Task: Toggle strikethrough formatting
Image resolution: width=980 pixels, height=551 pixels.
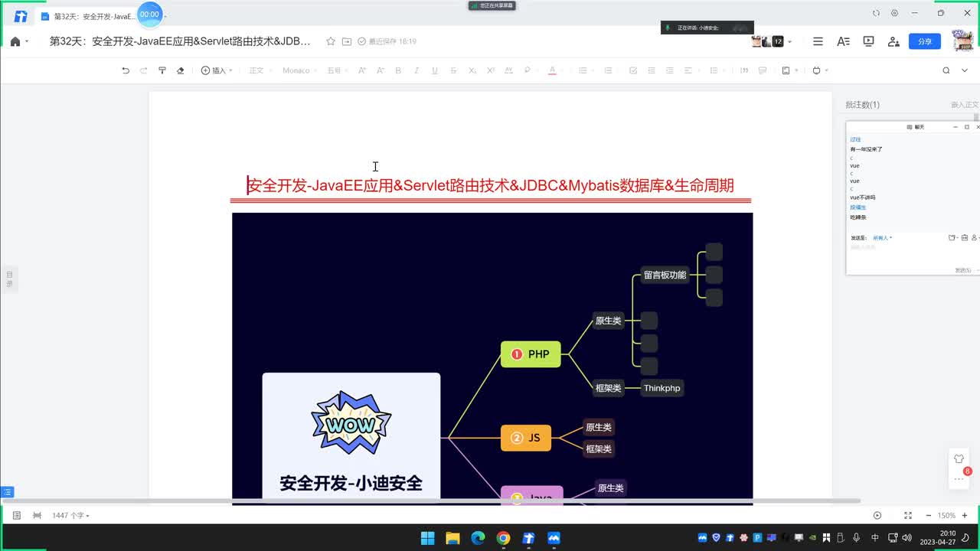Action: pos(453,70)
